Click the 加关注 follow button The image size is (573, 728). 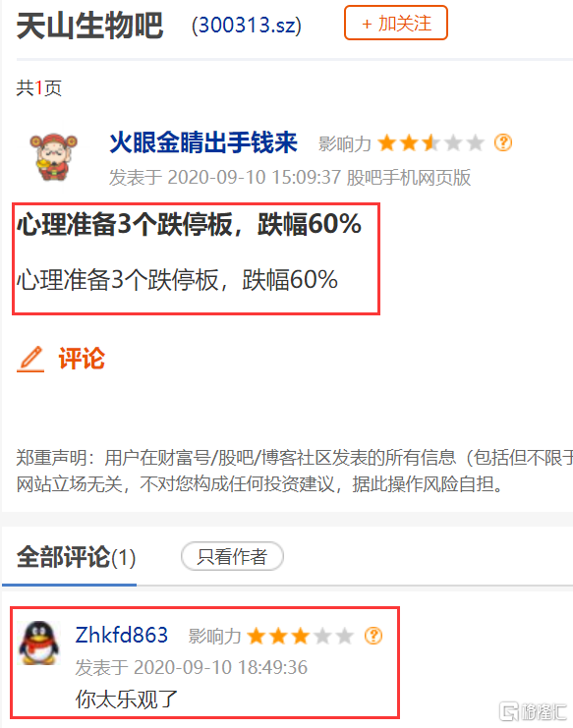coord(396,23)
